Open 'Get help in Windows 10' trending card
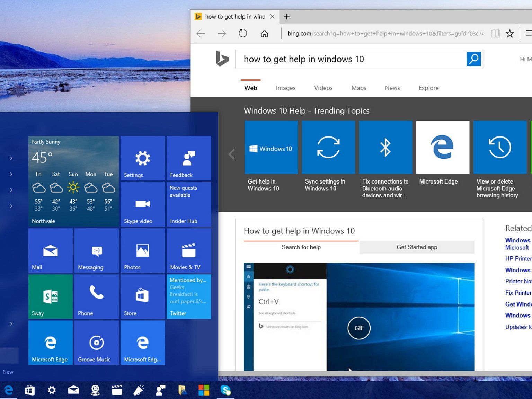Image resolution: width=532 pixels, height=399 pixels. point(271,157)
